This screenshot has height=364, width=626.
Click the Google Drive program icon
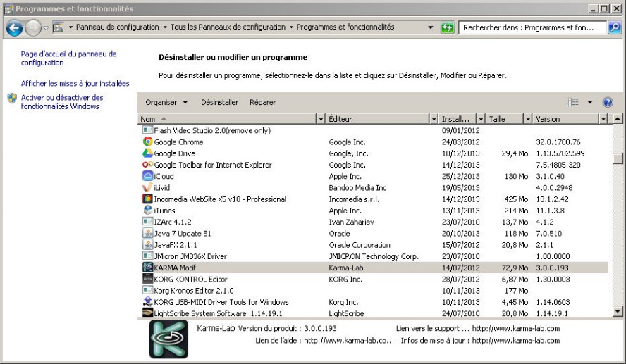click(147, 153)
